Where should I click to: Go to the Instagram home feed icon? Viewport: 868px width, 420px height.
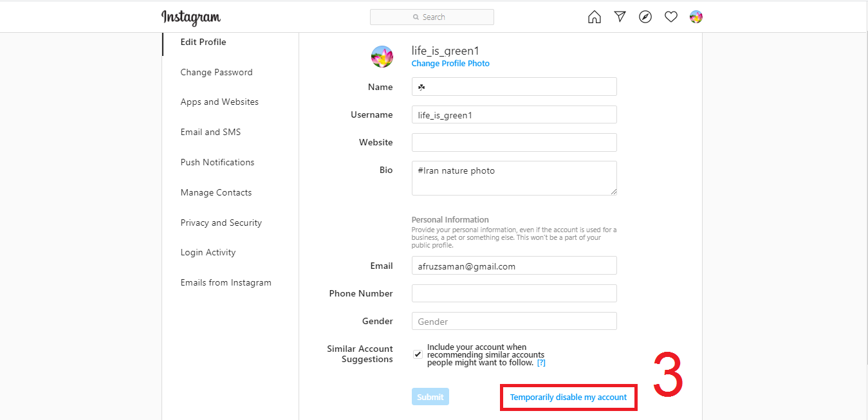(x=595, y=17)
